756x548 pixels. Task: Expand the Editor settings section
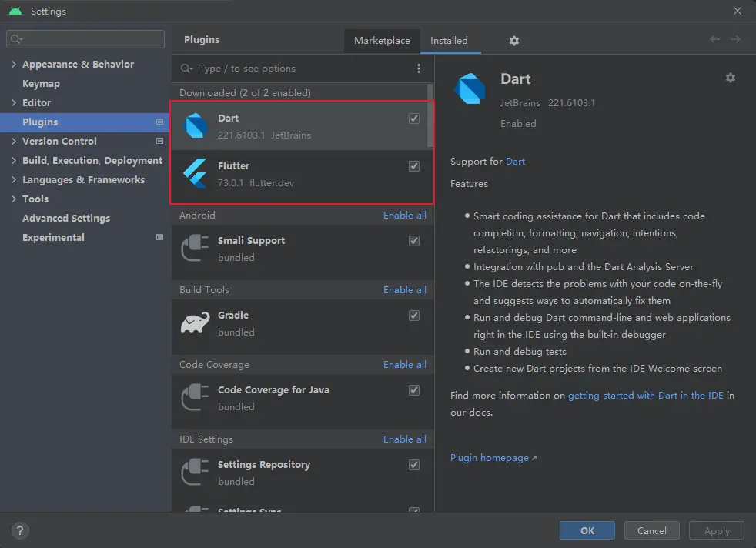[x=14, y=103]
